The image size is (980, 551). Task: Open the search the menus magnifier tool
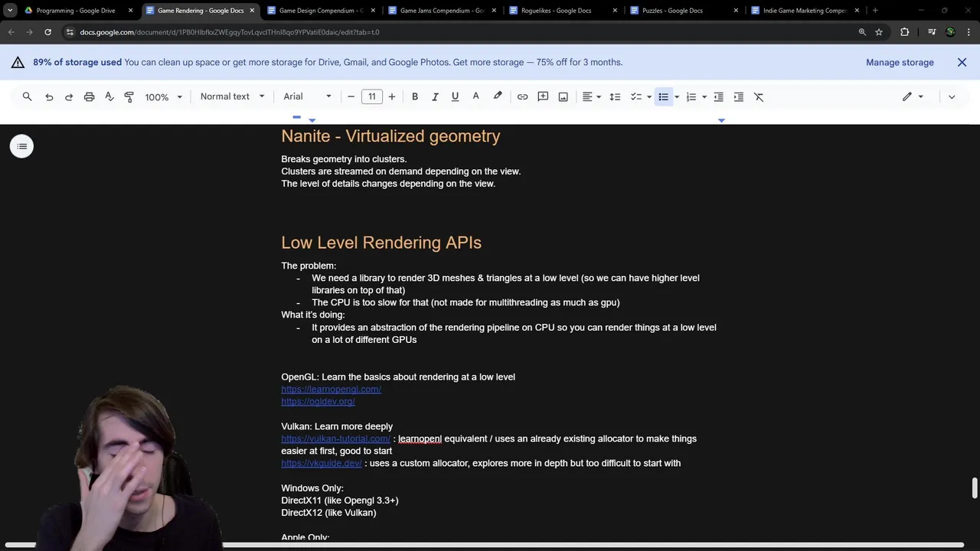tap(27, 96)
